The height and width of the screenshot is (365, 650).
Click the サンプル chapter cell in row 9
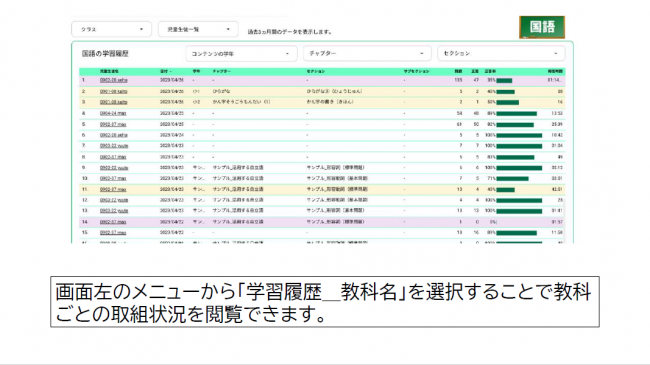[238, 168]
